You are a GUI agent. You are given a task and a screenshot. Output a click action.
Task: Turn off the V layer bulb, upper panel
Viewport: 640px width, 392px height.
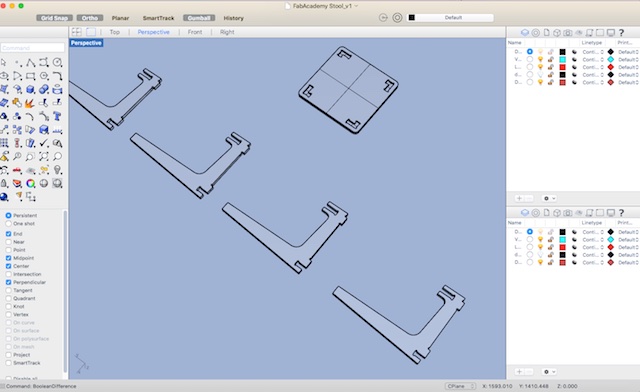pos(540,60)
